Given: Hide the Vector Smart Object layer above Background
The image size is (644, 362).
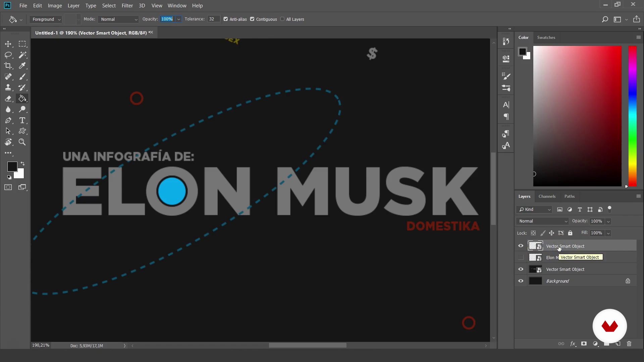Looking at the screenshot, I should pyautogui.click(x=521, y=269).
